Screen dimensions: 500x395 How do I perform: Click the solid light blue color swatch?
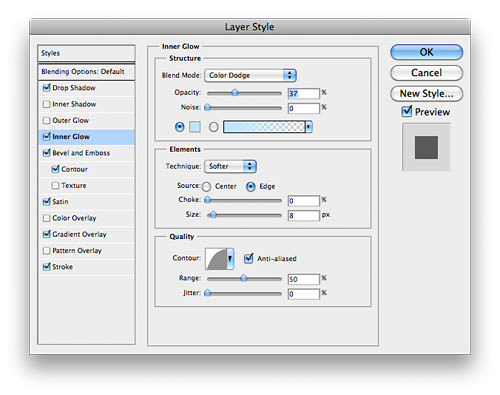click(x=195, y=127)
